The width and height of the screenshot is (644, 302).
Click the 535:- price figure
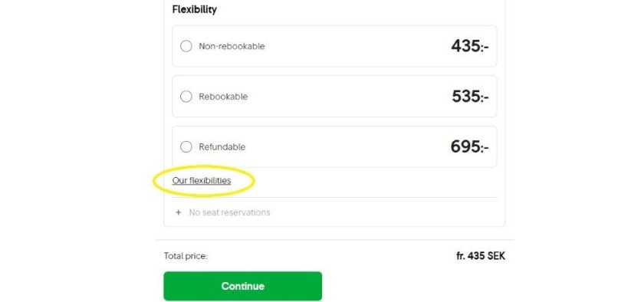click(470, 97)
